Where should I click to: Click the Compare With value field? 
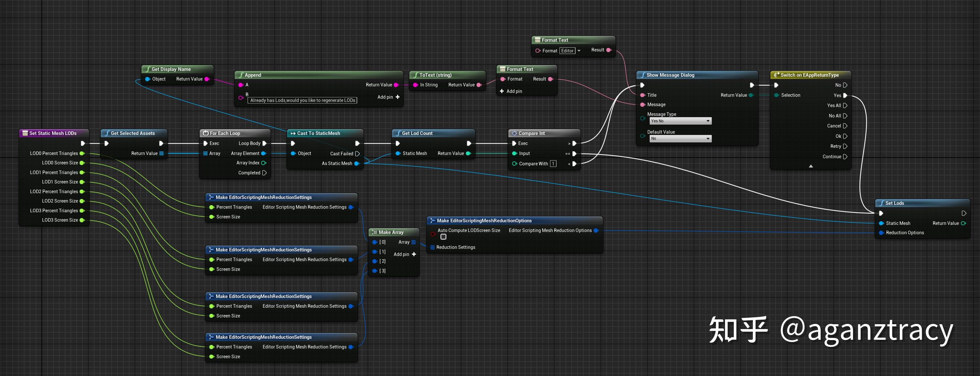[x=553, y=164]
